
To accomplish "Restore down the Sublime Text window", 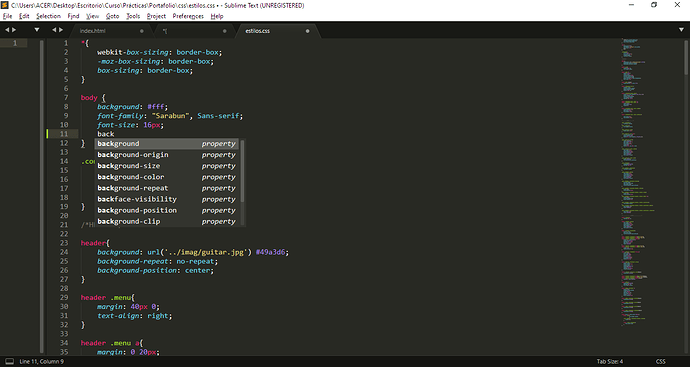I will [654, 5].
